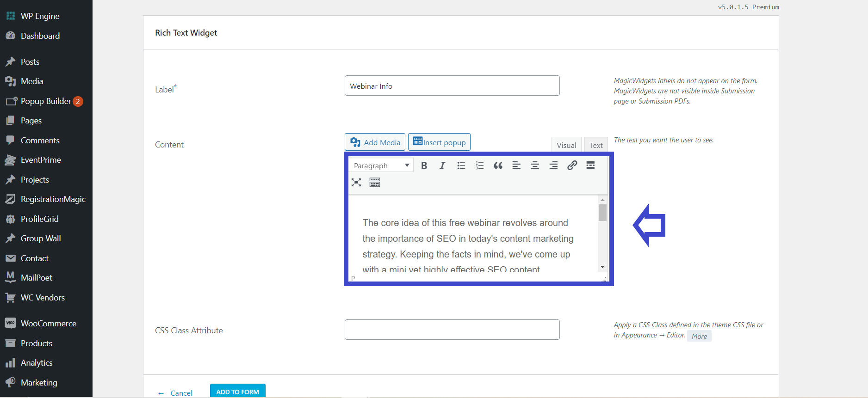868x398 pixels.
Task: Click the Cancel link
Action: (x=181, y=393)
